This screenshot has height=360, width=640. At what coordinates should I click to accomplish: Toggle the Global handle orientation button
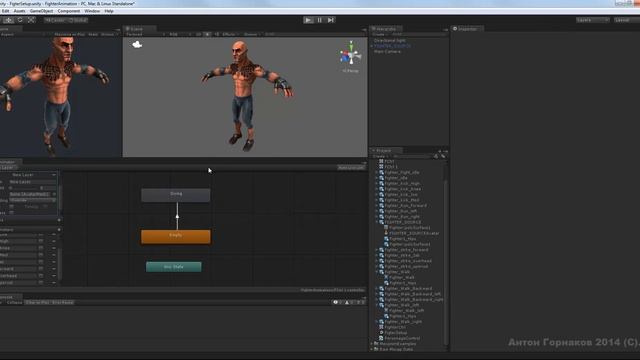78,20
